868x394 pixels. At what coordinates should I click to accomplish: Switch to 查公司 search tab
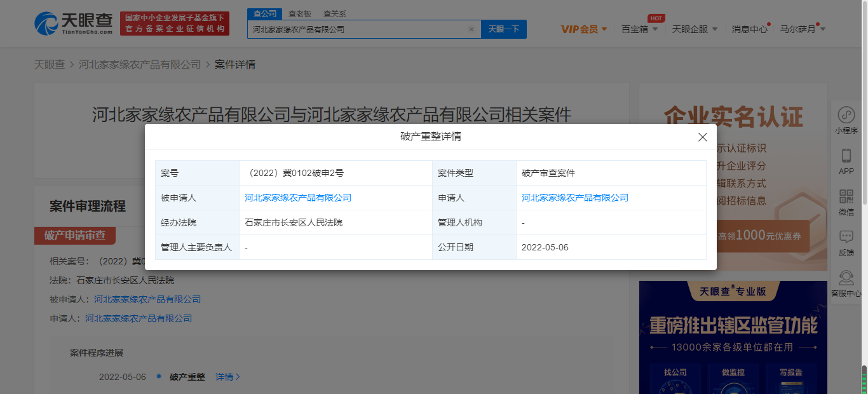click(x=264, y=13)
